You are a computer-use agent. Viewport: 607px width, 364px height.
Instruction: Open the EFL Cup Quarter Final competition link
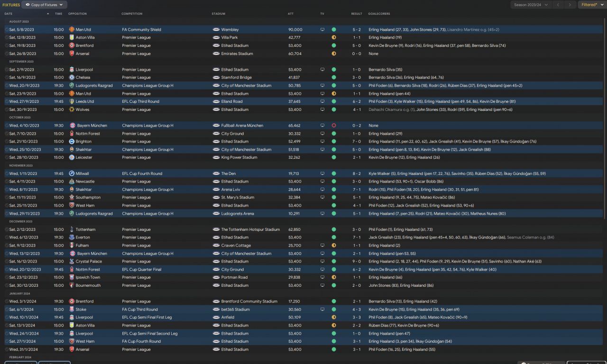coord(141,269)
